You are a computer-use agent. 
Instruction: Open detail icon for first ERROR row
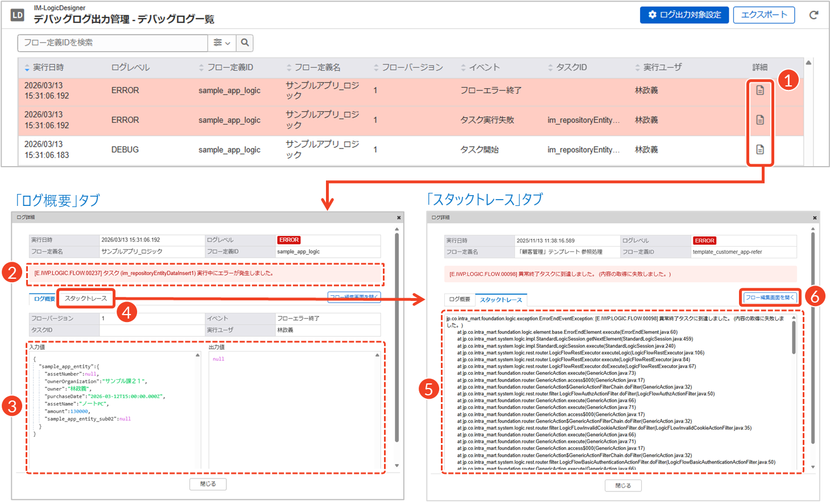(x=759, y=90)
